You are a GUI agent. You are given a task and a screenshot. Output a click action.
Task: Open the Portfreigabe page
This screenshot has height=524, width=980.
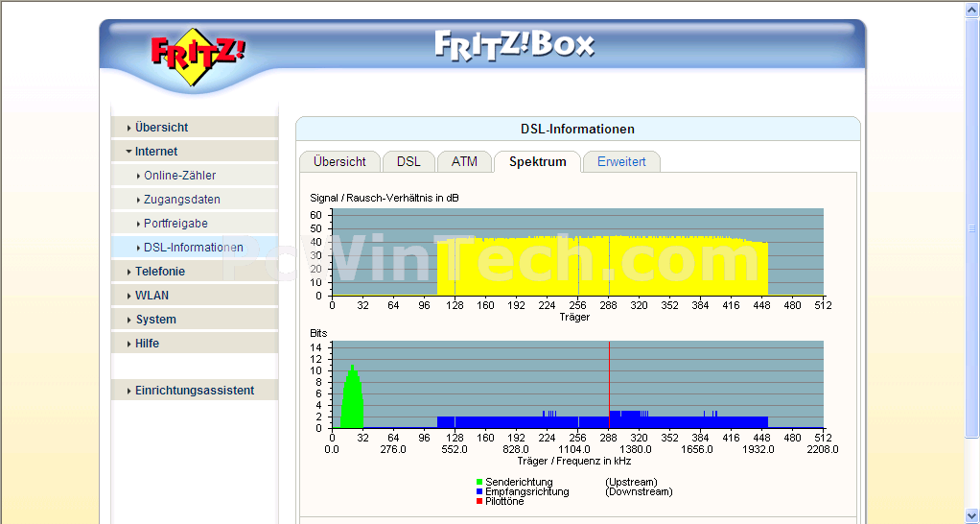(x=195, y=224)
